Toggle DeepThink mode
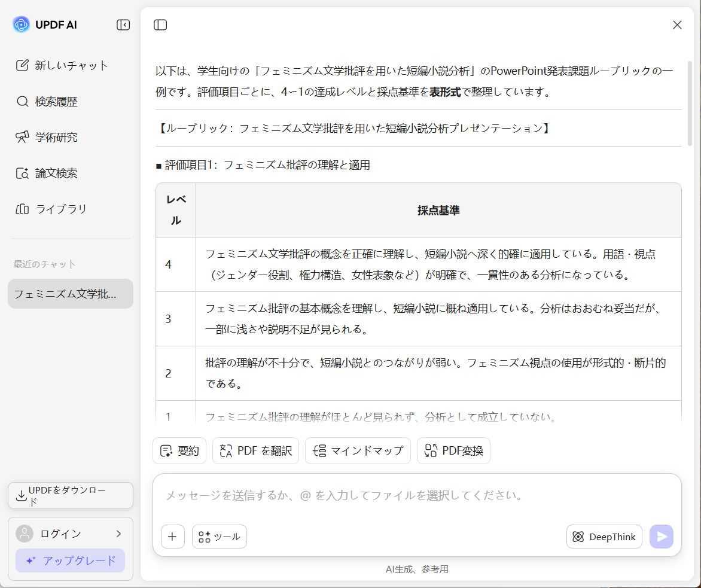This screenshot has width=701, height=588. [x=604, y=537]
